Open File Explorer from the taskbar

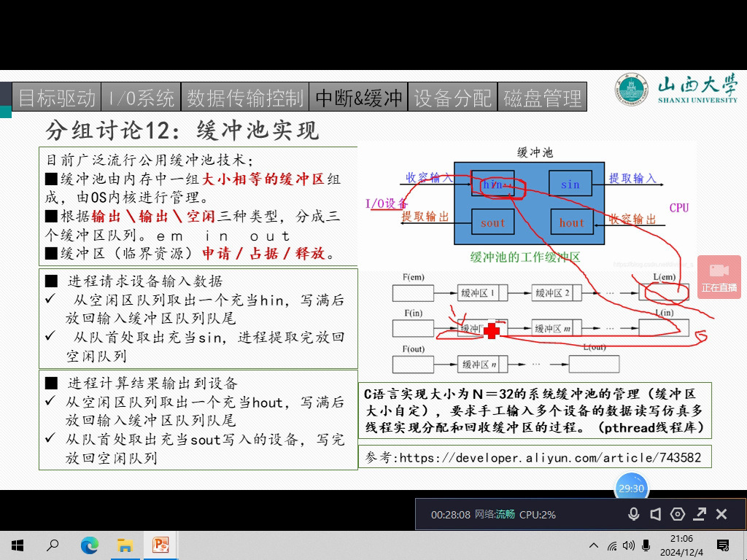pyautogui.click(x=125, y=545)
